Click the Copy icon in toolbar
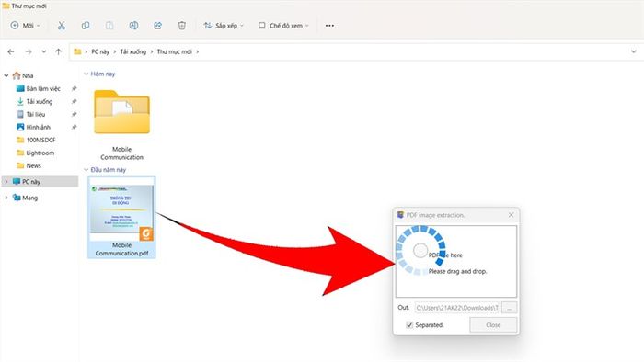Viewport: 644px width, 362px height. 86,26
